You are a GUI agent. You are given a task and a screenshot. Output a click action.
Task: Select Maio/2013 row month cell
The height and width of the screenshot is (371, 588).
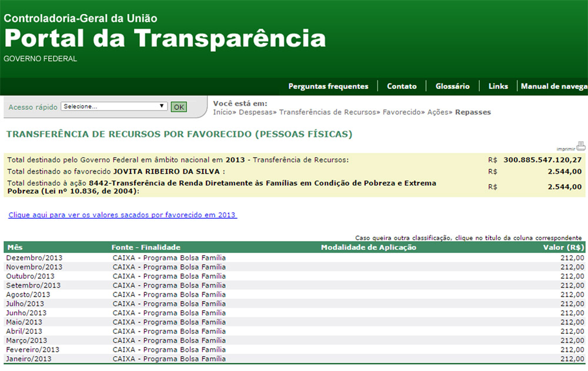coord(24,322)
